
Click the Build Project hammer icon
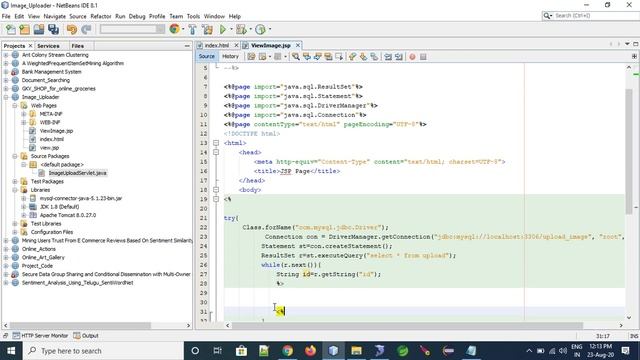tap(192, 29)
